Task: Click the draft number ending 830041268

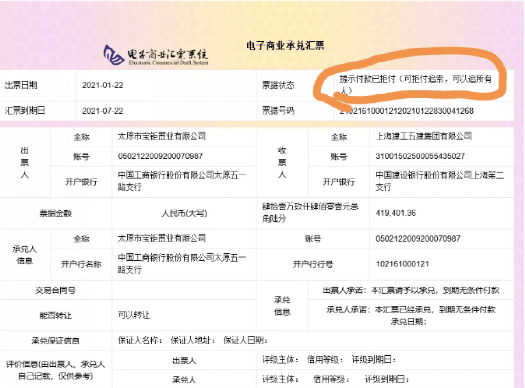Action: tap(406, 111)
